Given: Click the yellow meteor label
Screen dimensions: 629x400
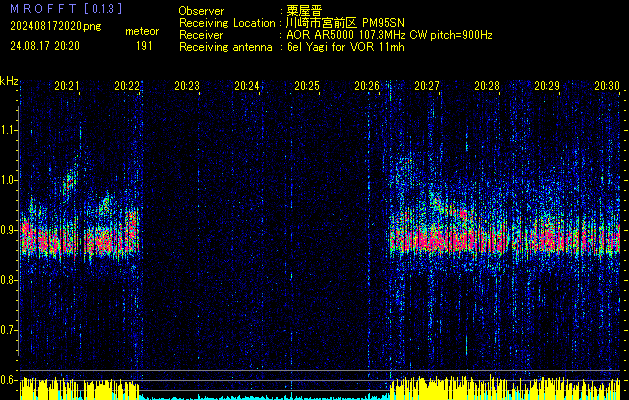Looking at the screenshot, I should coord(142,32).
